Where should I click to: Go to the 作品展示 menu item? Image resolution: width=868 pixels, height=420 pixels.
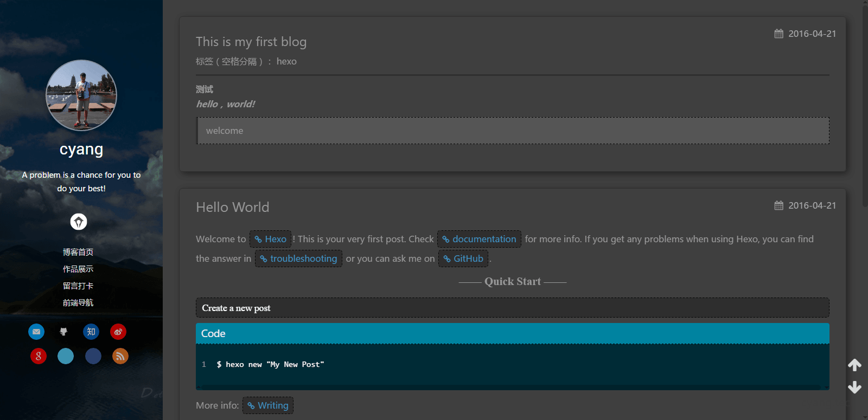[78, 269]
